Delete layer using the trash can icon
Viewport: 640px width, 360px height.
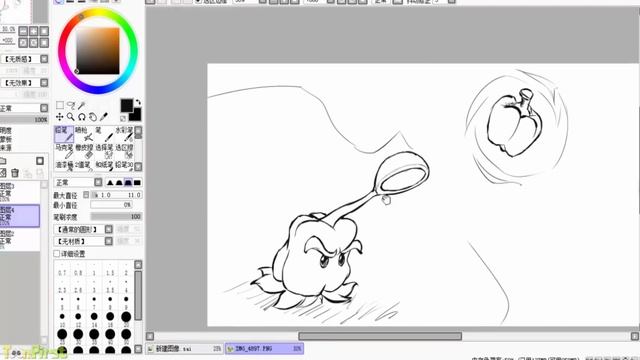(x=15, y=173)
